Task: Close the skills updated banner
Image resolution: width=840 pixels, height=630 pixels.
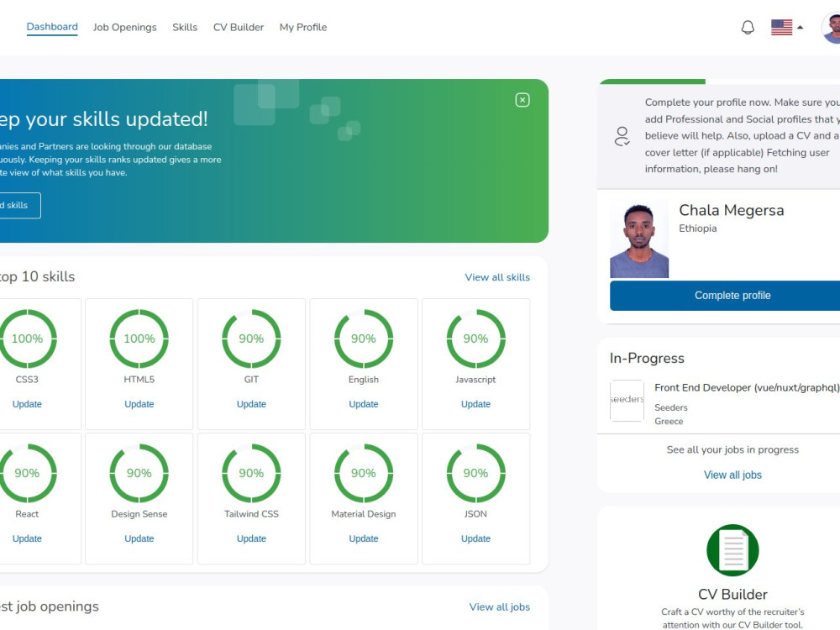Action: point(522,100)
